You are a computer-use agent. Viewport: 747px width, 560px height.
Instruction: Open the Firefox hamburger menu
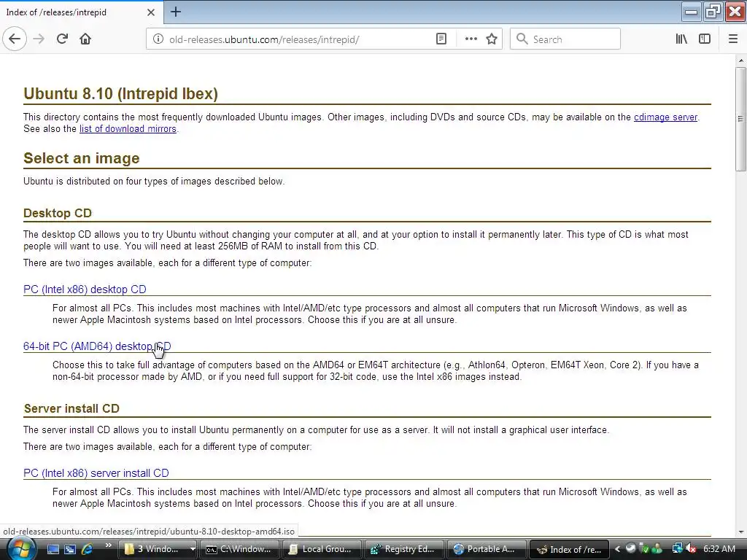click(x=733, y=39)
